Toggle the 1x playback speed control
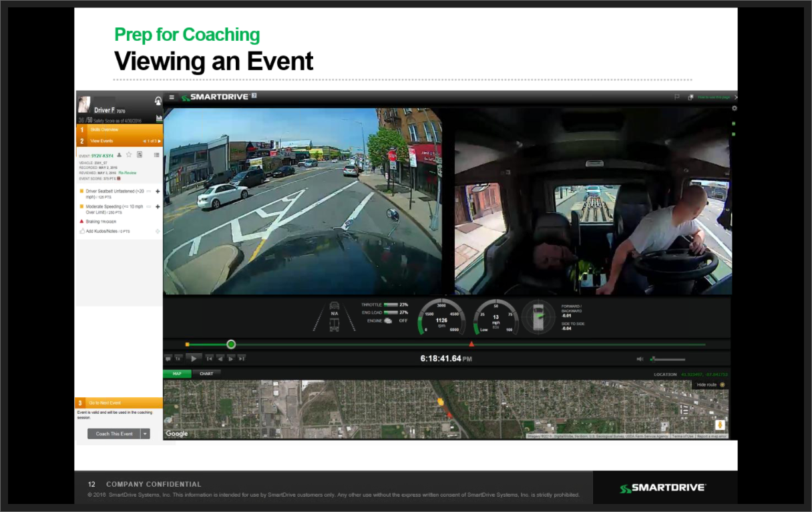 tap(177, 358)
